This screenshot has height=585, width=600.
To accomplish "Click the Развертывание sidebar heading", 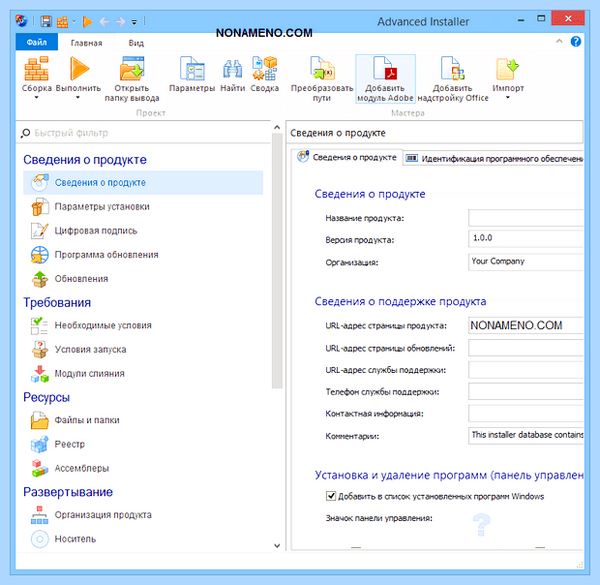I will point(68,492).
